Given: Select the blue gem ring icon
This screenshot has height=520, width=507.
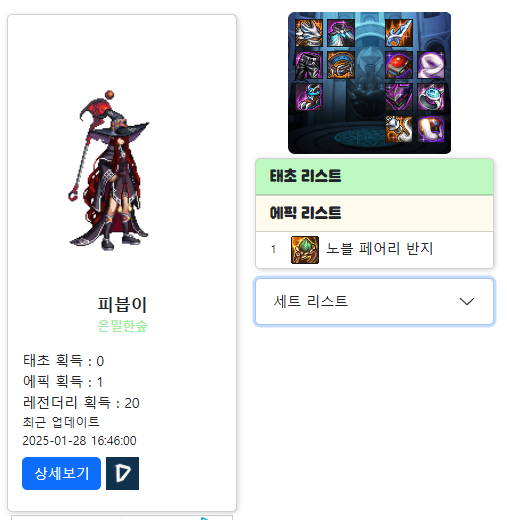Looking at the screenshot, I should click(x=431, y=97).
